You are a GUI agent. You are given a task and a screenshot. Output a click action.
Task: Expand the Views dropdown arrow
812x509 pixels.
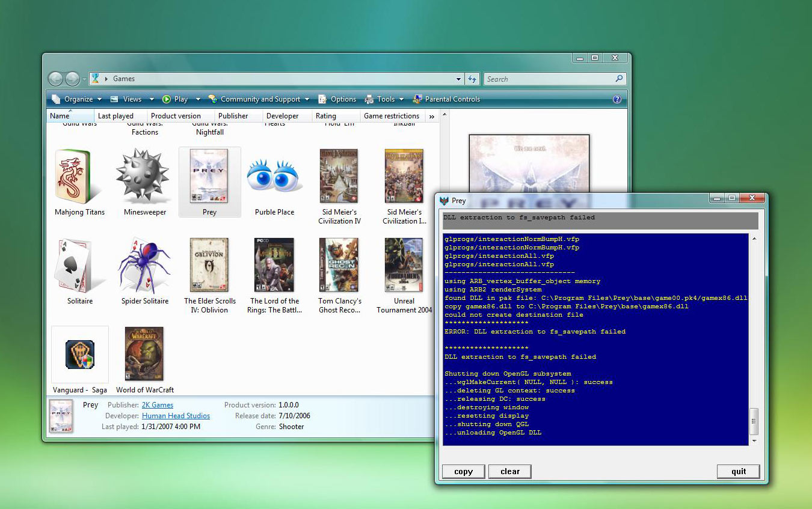tap(152, 99)
